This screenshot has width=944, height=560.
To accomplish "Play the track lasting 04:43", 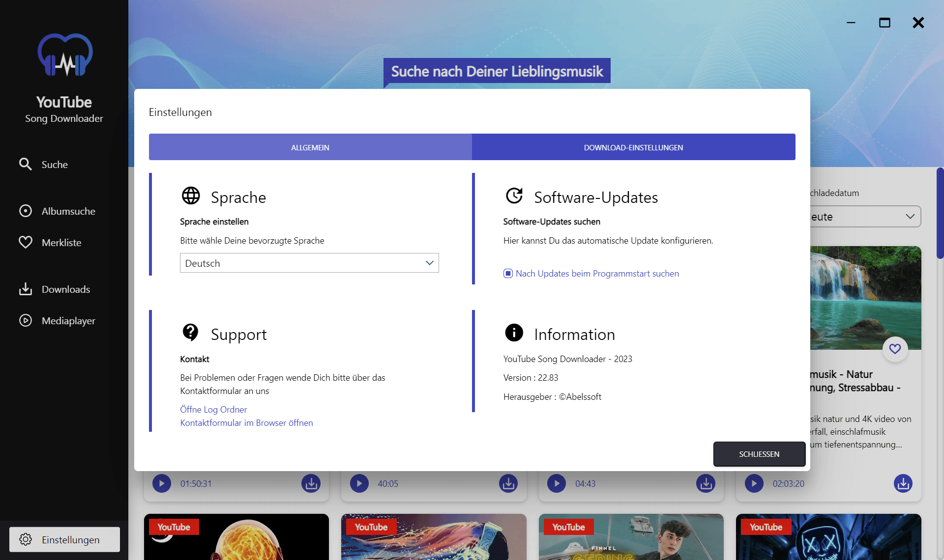I will [557, 483].
